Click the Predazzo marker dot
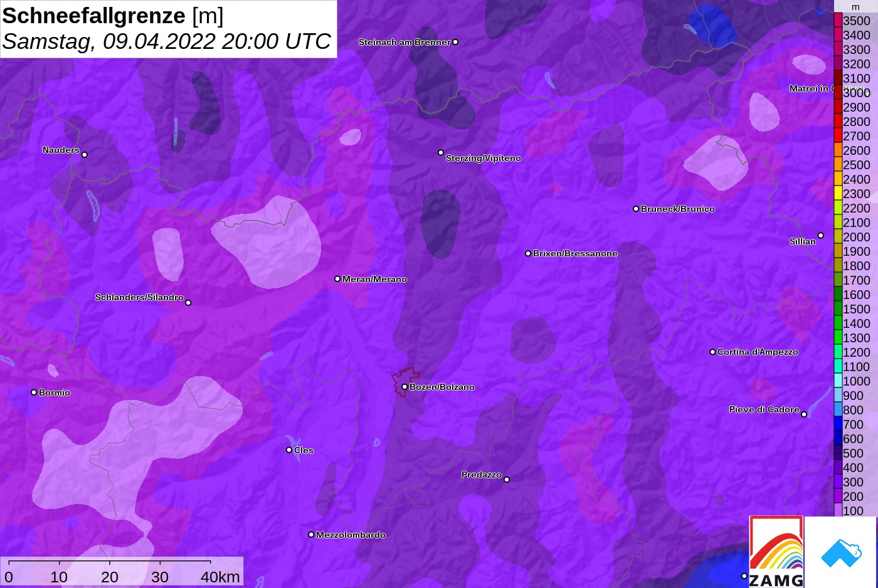 (x=507, y=480)
